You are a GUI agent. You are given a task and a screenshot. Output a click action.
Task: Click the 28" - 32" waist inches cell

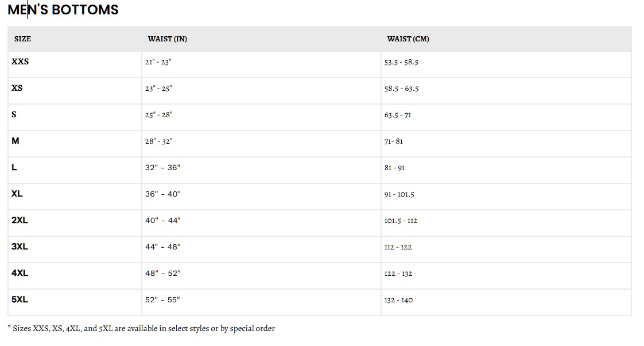click(x=158, y=141)
